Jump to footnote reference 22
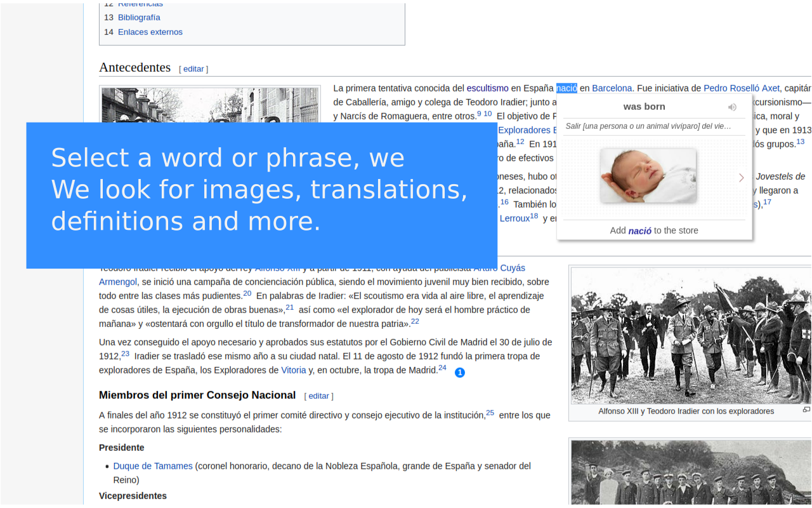 point(415,321)
